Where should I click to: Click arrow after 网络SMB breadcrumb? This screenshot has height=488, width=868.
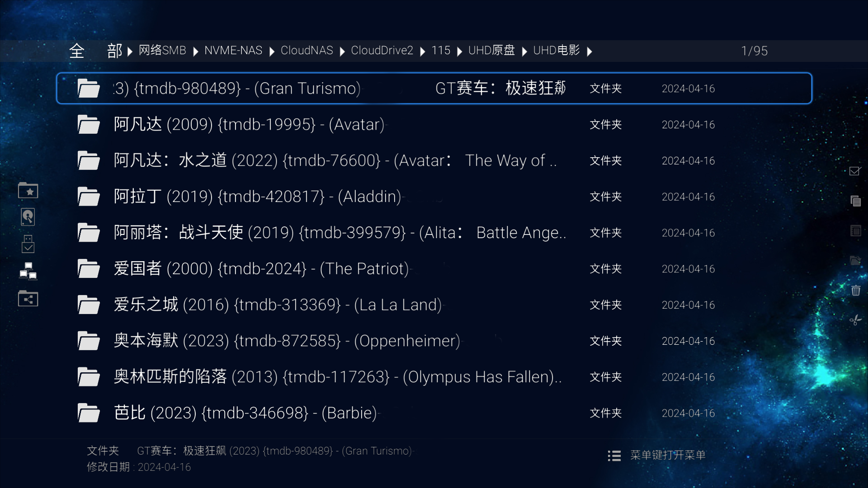pos(195,52)
